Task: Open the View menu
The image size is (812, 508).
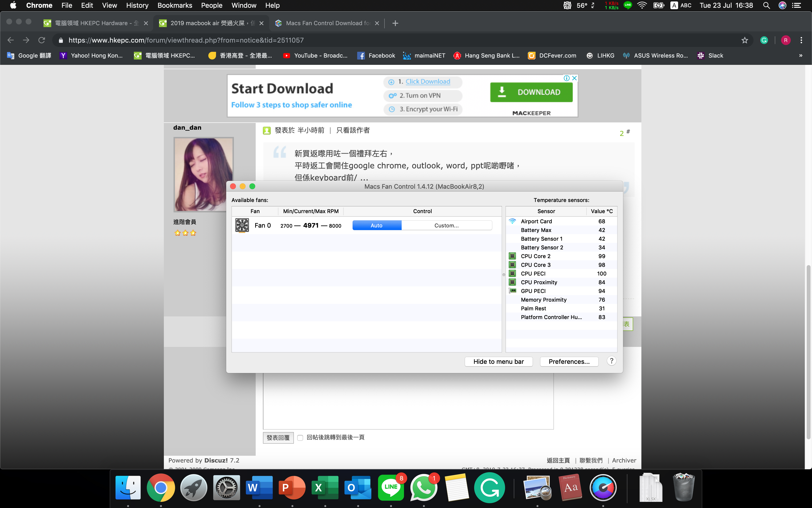Action: pyautogui.click(x=109, y=5)
